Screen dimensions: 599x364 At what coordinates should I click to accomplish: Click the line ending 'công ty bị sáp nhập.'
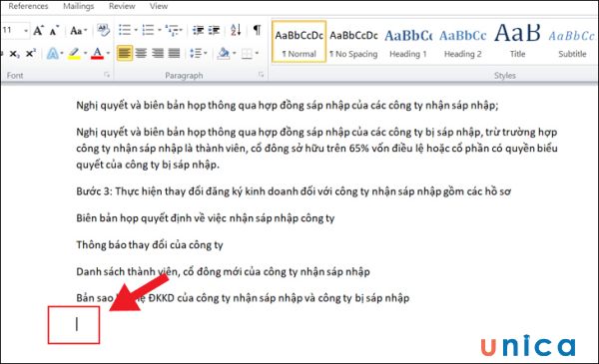[148, 165]
